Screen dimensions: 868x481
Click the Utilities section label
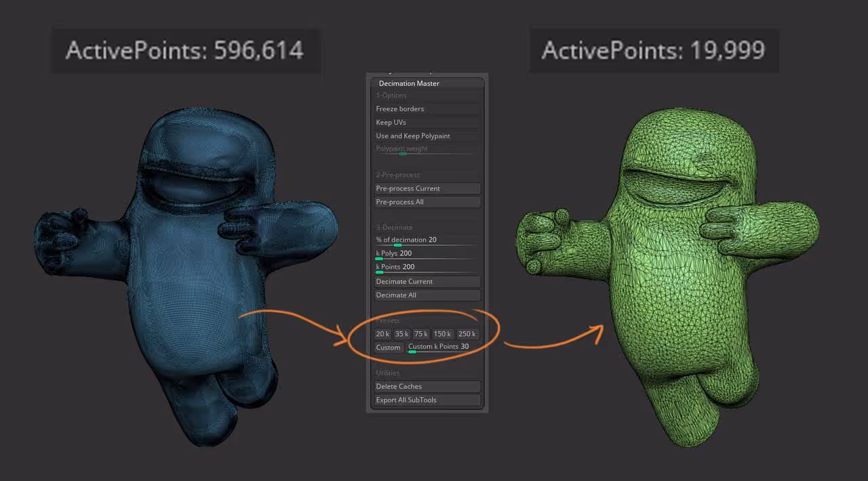[x=388, y=373]
